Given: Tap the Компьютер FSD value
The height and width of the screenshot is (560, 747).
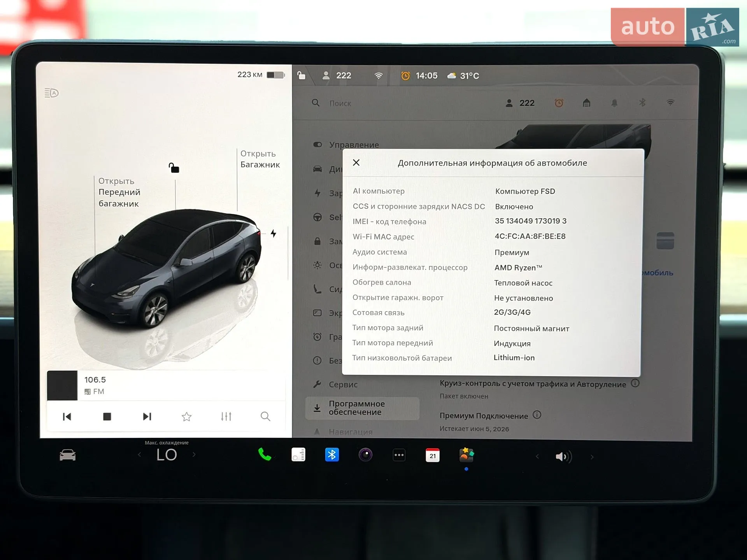Looking at the screenshot, I should coord(525,191).
